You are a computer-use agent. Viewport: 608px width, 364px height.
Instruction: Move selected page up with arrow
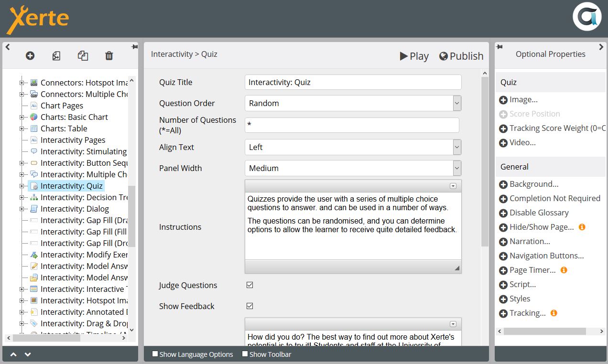pos(13,354)
